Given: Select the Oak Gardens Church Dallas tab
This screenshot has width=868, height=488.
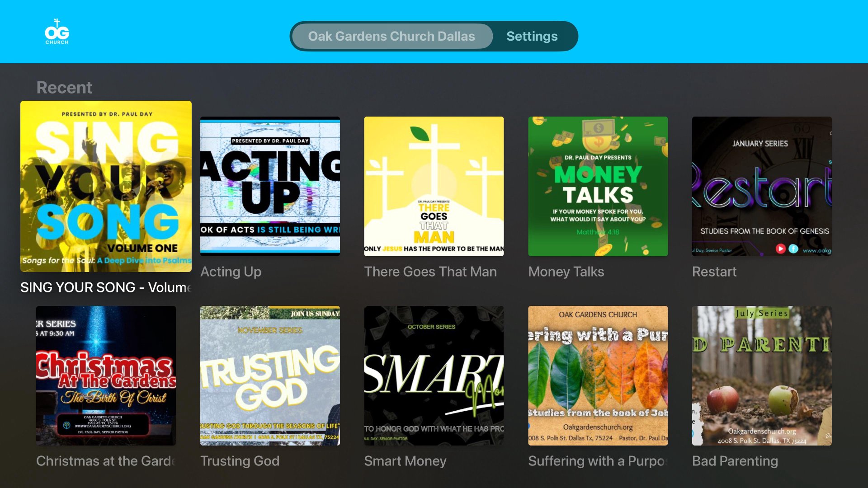Looking at the screenshot, I should click(x=392, y=36).
